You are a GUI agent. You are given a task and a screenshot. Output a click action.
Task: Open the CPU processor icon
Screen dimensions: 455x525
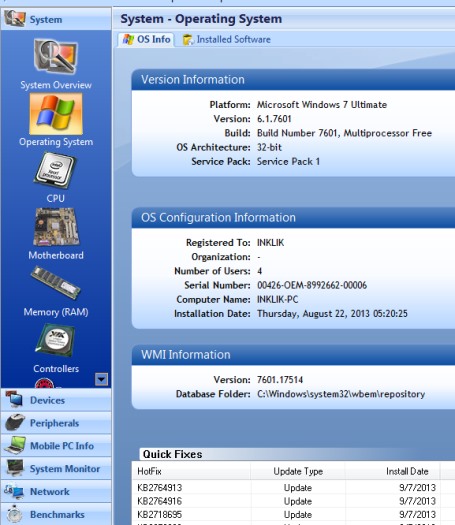click(56, 170)
